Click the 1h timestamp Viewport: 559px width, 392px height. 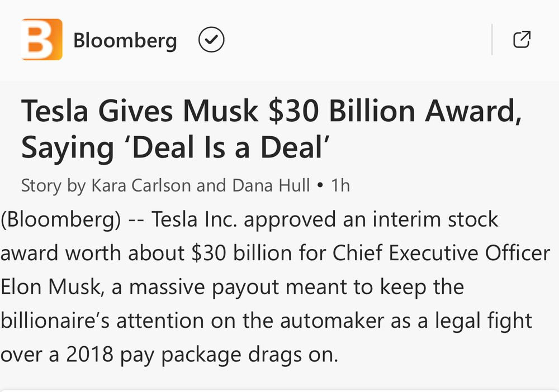(x=340, y=185)
